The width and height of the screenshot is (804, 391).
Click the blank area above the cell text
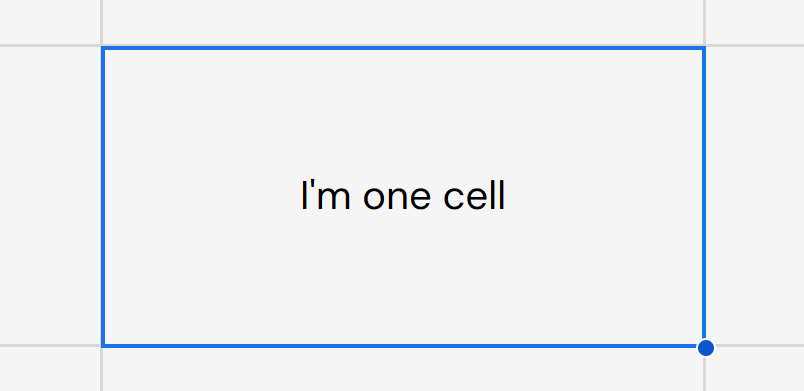coord(404,114)
